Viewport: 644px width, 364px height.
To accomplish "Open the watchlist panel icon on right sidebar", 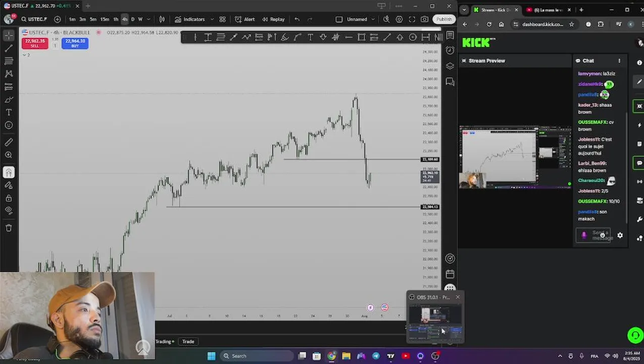I will (x=450, y=35).
